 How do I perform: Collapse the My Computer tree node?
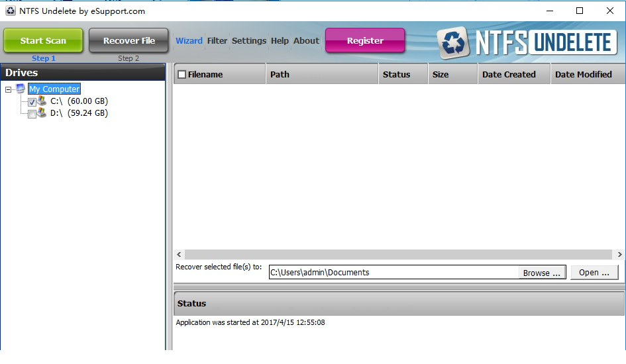coord(8,90)
